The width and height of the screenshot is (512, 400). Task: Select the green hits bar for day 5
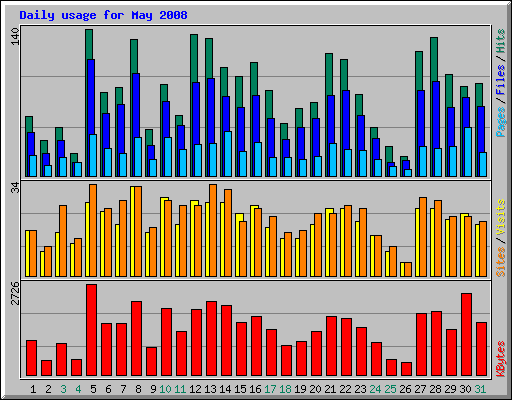tap(89, 44)
